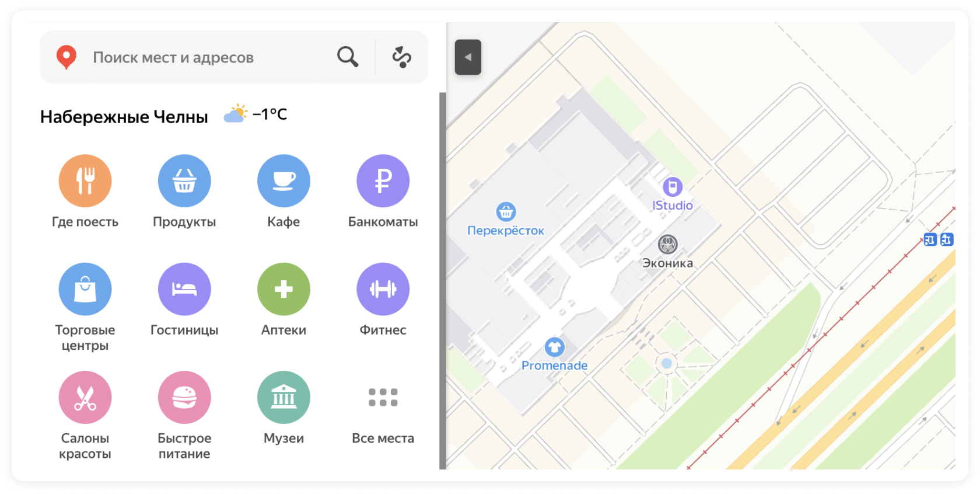Click the search magnifier icon

[x=348, y=57]
